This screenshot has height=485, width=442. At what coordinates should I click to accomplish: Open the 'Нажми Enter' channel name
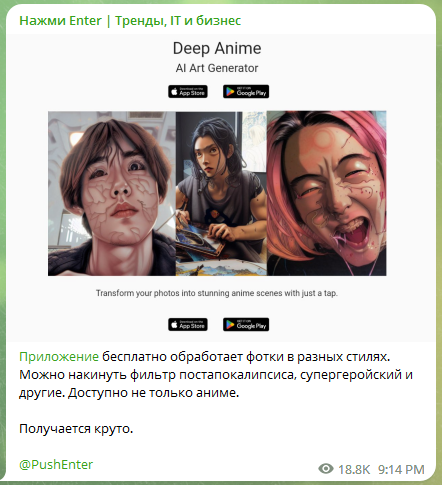(x=130, y=21)
